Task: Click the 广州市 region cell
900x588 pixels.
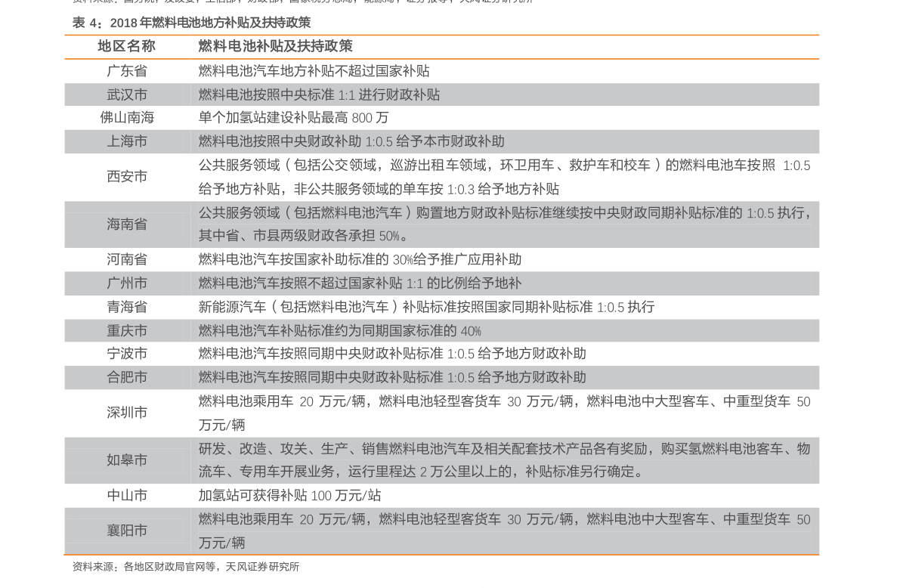Action: pyautogui.click(x=127, y=283)
